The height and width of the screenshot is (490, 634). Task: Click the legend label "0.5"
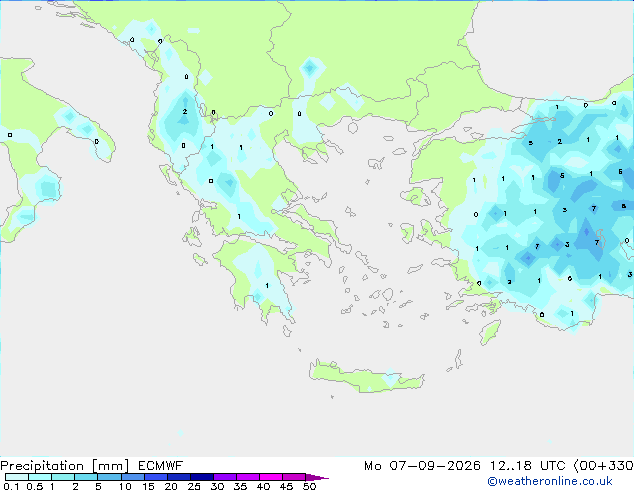(x=34, y=486)
